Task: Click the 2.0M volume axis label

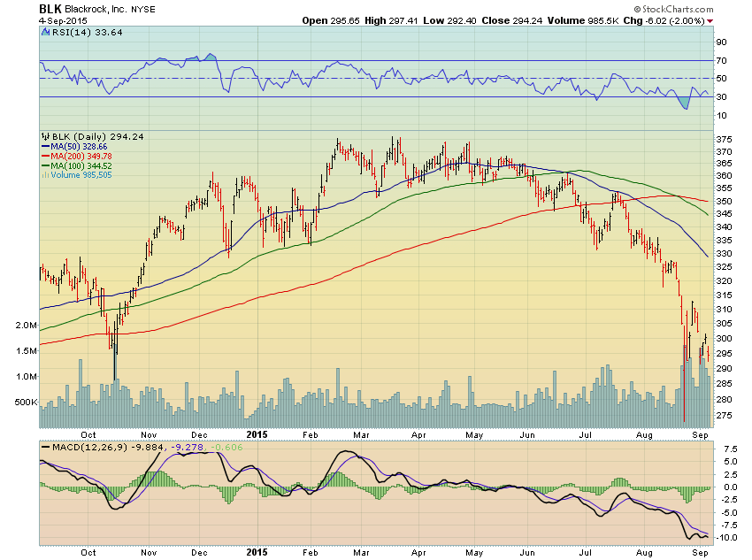Action: coord(26,325)
